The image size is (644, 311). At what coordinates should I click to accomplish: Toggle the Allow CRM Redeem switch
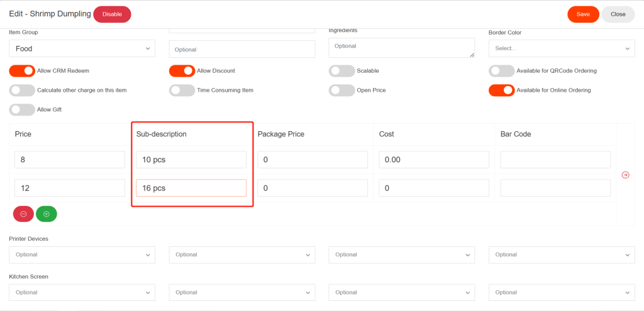coord(22,71)
